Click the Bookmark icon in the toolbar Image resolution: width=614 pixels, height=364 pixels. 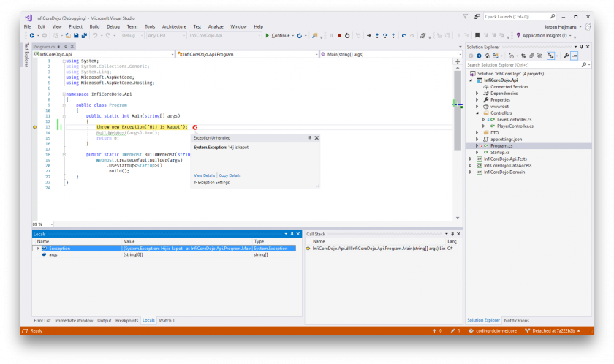(x=477, y=35)
